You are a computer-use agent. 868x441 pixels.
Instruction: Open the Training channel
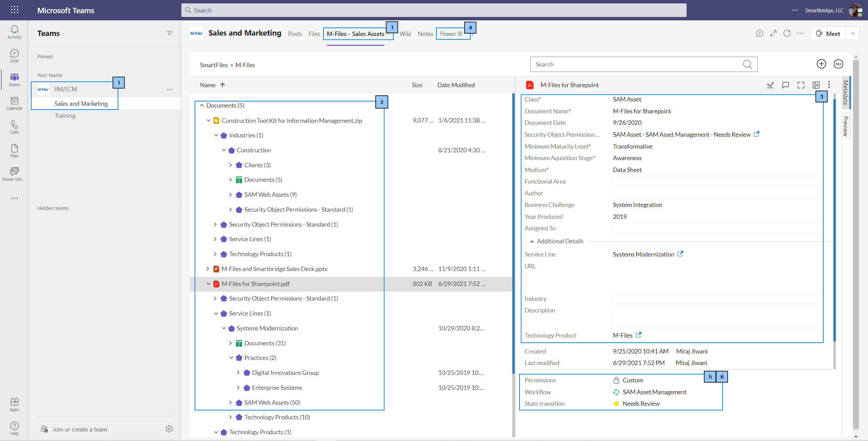(65, 116)
